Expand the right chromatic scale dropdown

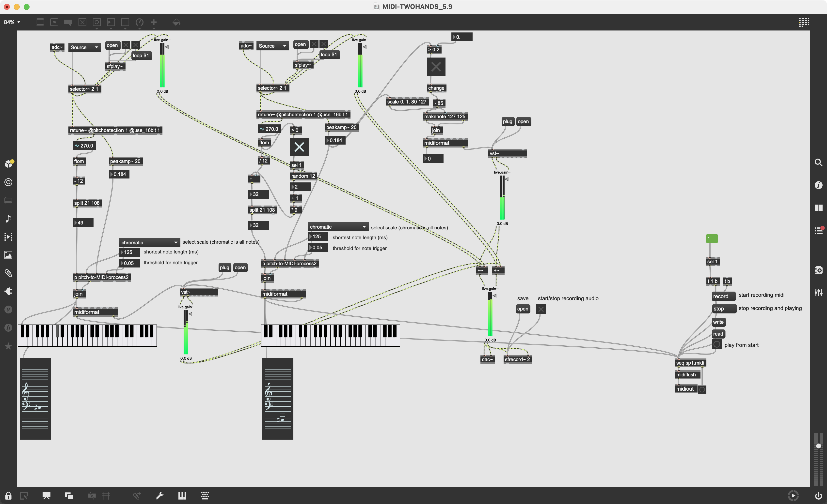(x=338, y=227)
